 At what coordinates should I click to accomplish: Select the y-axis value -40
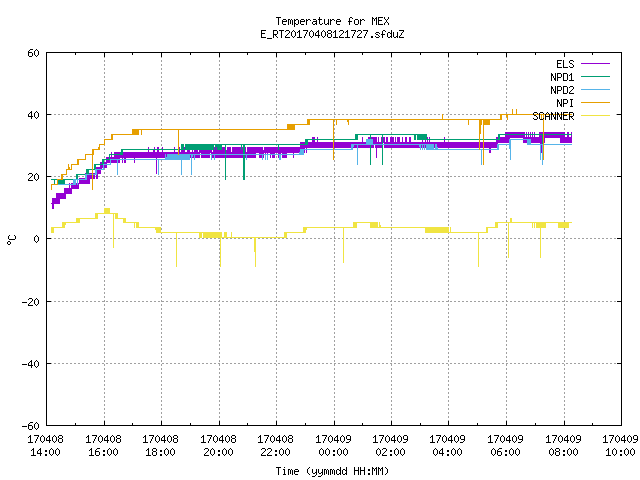coord(31,364)
